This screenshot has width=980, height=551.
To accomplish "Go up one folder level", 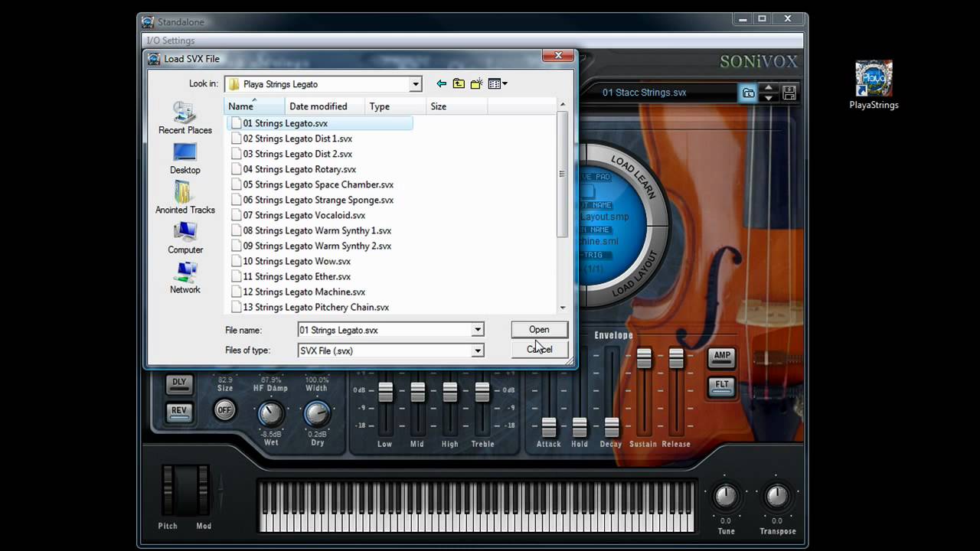I will point(459,84).
